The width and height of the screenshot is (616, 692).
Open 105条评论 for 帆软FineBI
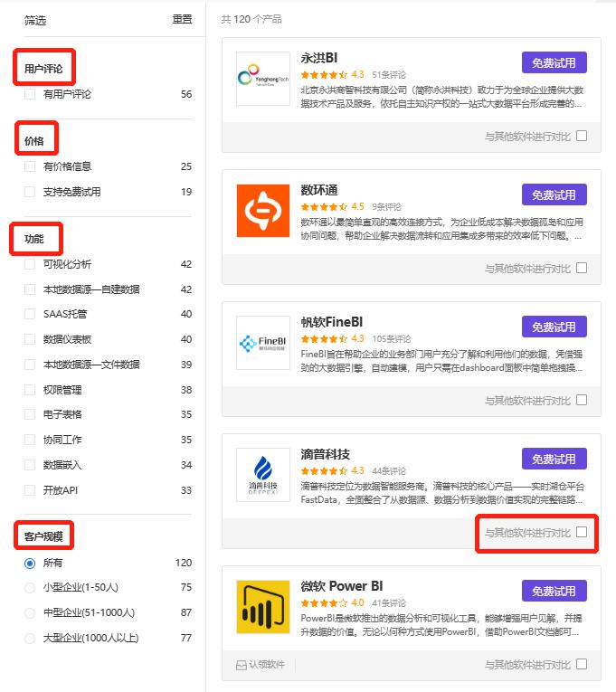click(x=392, y=339)
